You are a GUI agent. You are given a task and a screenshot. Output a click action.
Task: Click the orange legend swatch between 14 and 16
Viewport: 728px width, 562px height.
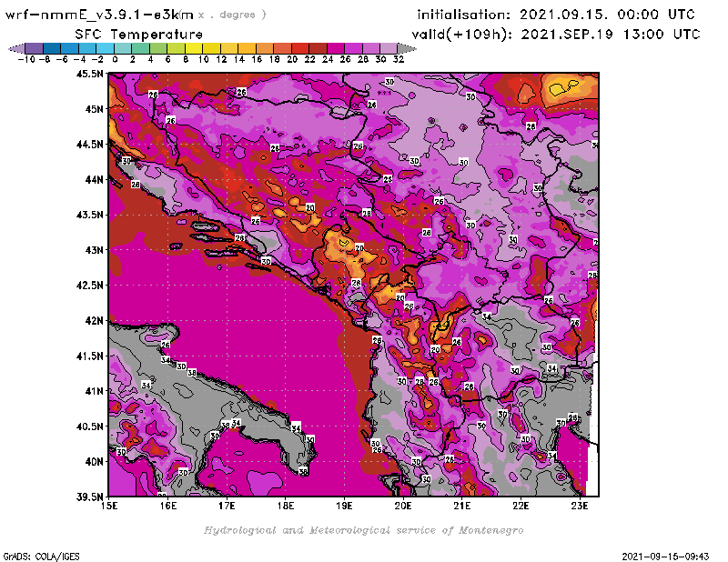click(x=247, y=48)
